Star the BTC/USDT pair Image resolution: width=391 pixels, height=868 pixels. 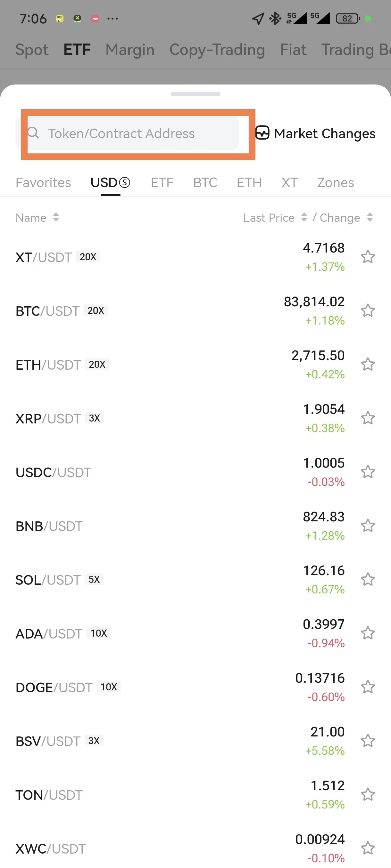pyautogui.click(x=368, y=310)
